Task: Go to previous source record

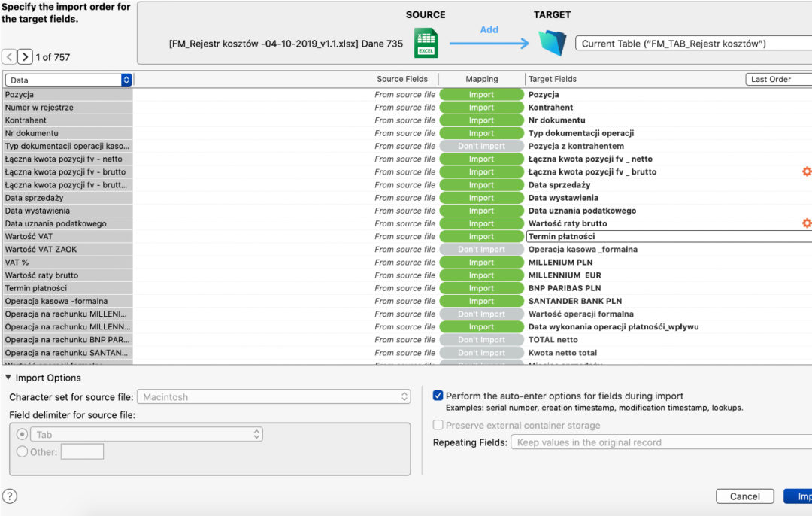Action: point(9,56)
